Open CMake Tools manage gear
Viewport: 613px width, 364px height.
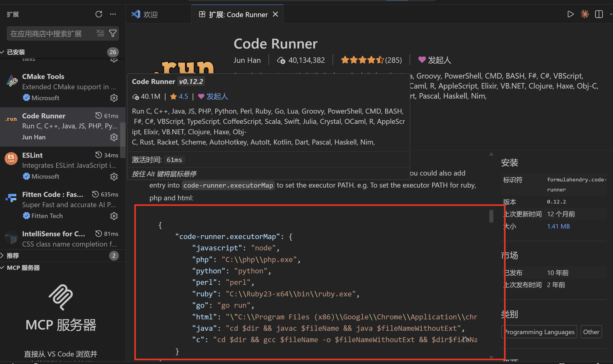(x=114, y=98)
